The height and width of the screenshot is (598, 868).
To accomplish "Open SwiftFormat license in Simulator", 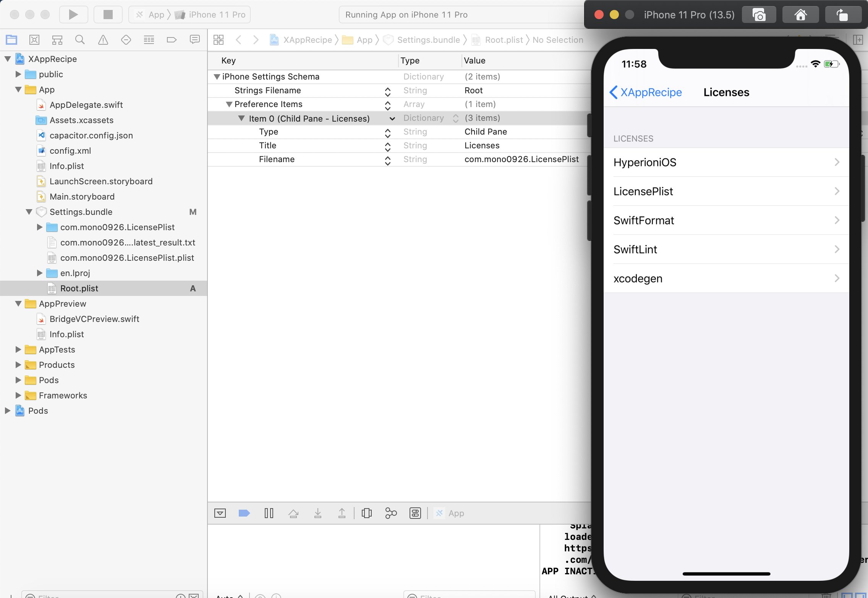I will coord(726,220).
